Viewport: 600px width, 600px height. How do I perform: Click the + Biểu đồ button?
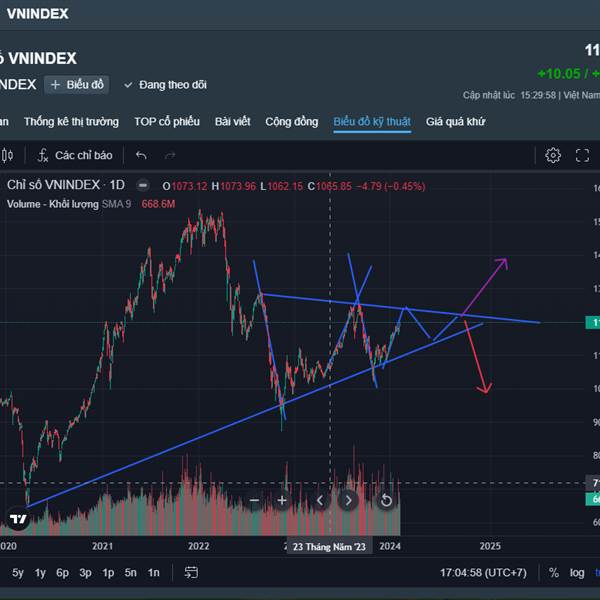click(x=77, y=85)
